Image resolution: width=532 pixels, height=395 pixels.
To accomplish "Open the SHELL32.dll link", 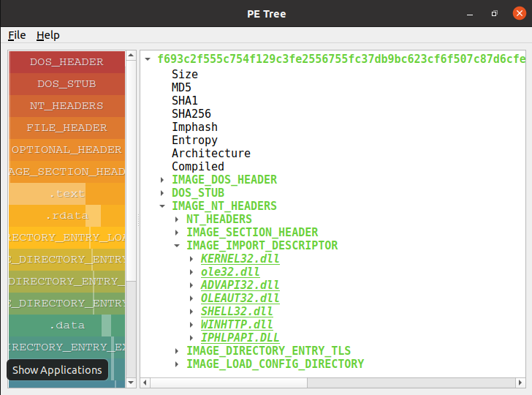I will pyautogui.click(x=237, y=312).
